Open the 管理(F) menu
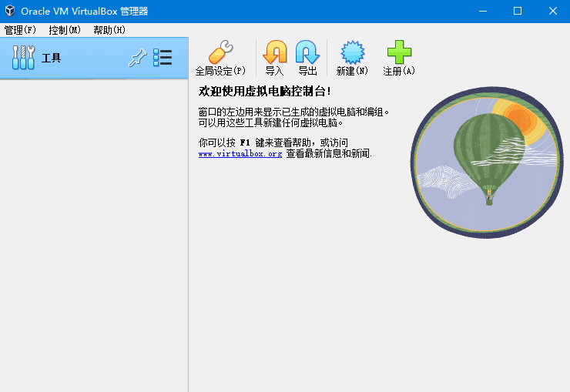The image size is (570, 392). (x=20, y=30)
